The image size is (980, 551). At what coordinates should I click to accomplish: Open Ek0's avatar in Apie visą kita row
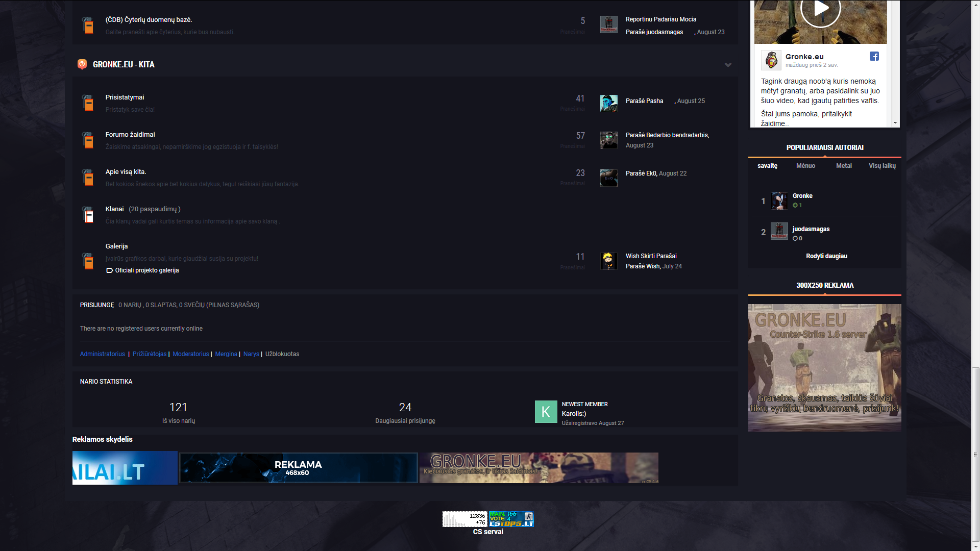(608, 178)
